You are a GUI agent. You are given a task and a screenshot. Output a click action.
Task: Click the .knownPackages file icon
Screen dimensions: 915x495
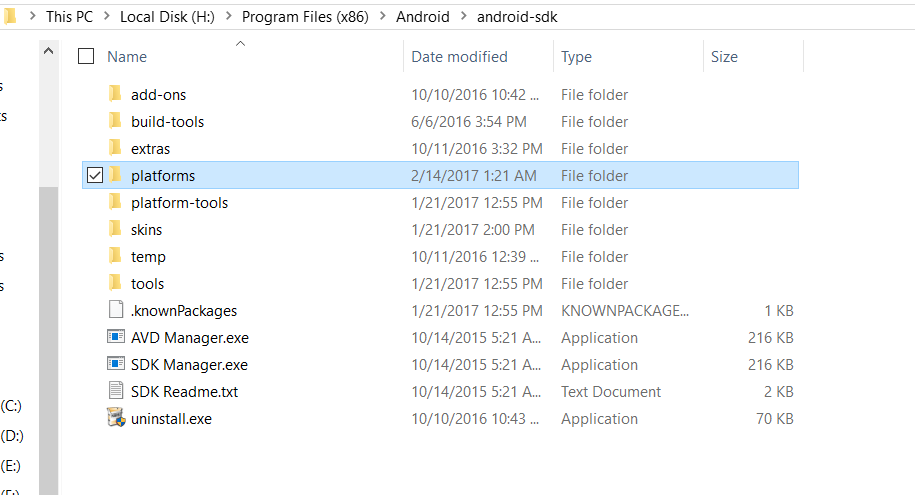tap(115, 311)
